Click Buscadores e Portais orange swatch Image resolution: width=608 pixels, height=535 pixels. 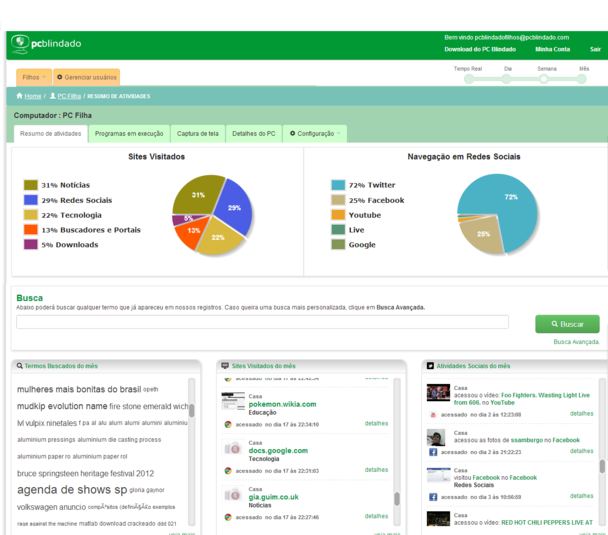pos(31,230)
